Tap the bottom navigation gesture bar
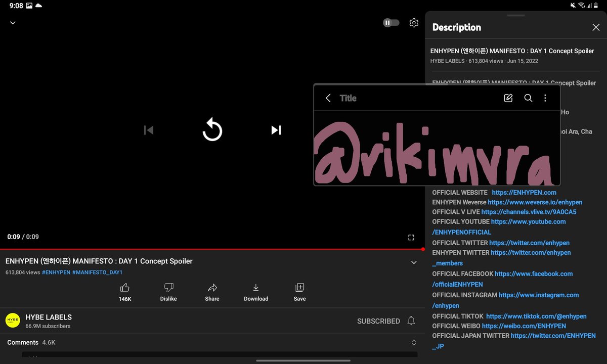This screenshot has height=364, width=607. click(x=303, y=360)
